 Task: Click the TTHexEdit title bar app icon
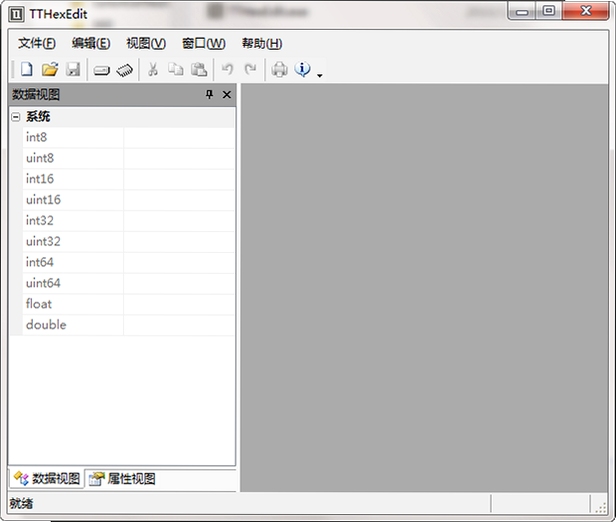(x=16, y=14)
